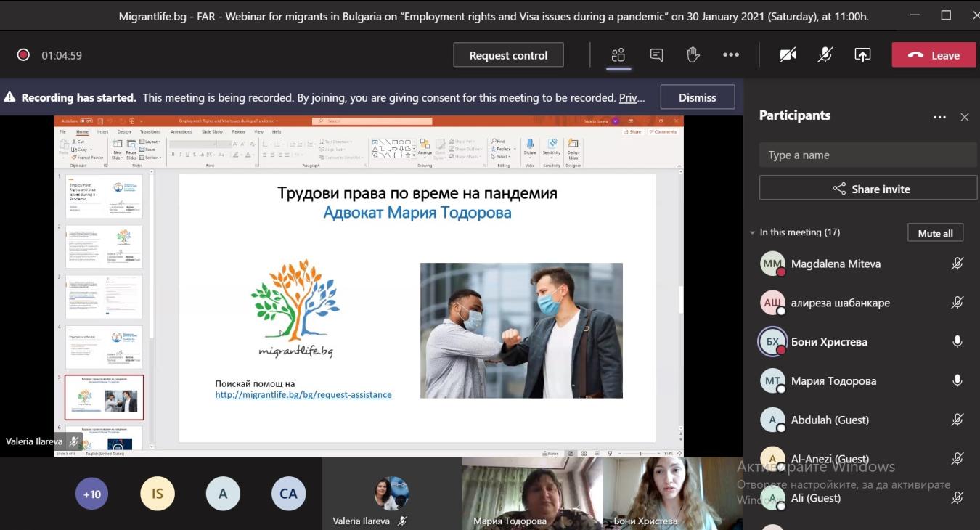Click Reuse Slides in shared PowerPoint
This screenshot has width=980, height=530.
[131, 148]
